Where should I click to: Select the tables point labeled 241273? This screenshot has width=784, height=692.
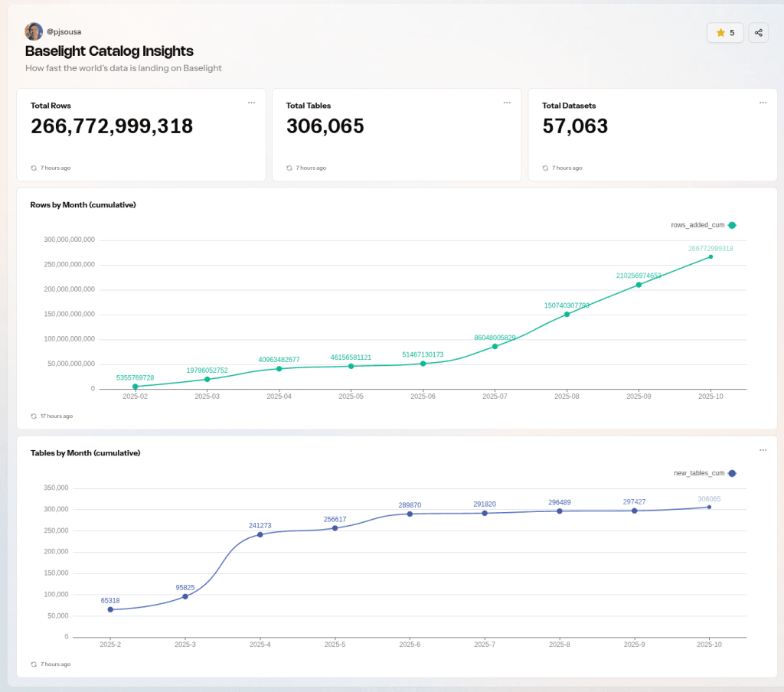tap(260, 534)
